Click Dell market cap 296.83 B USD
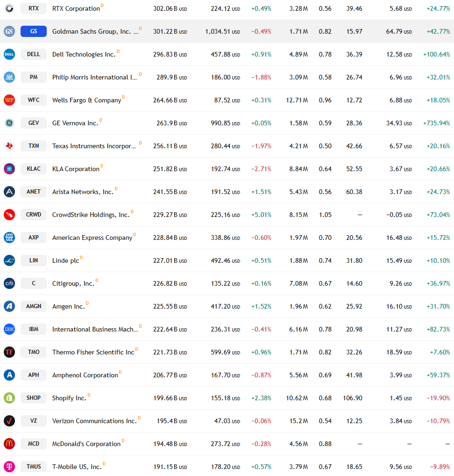454x476 pixels. pos(170,54)
